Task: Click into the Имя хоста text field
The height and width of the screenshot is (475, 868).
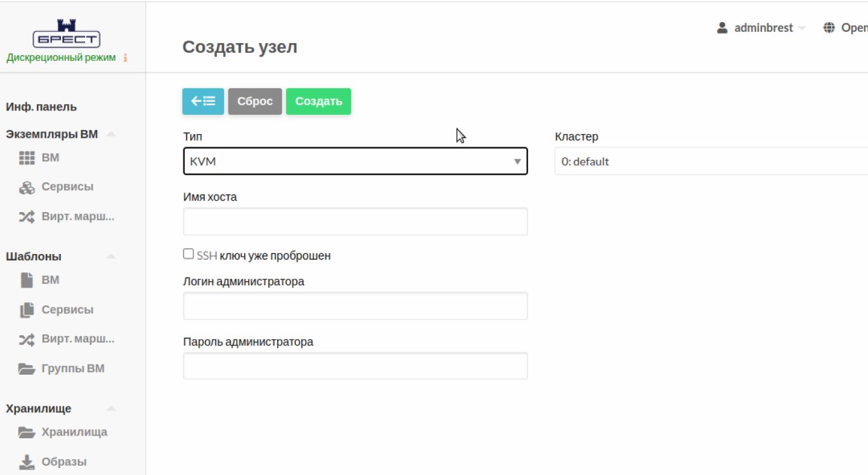Action: point(355,222)
